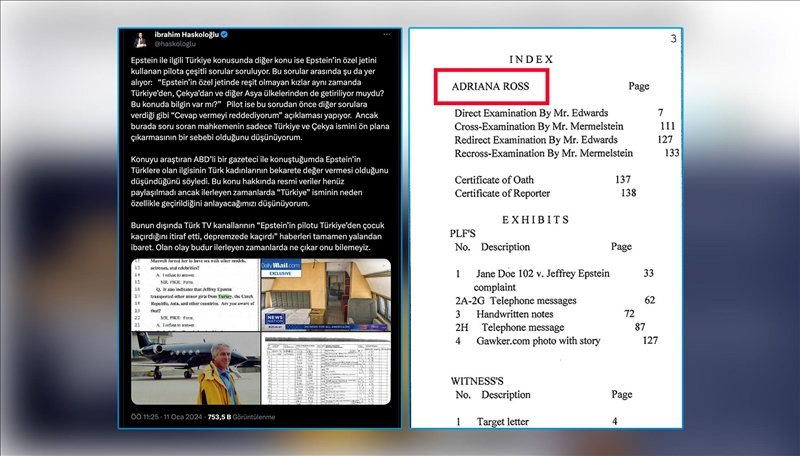The image size is (800, 456).
Task: Open the tweet's three-dot more menu
Action: click(387, 35)
